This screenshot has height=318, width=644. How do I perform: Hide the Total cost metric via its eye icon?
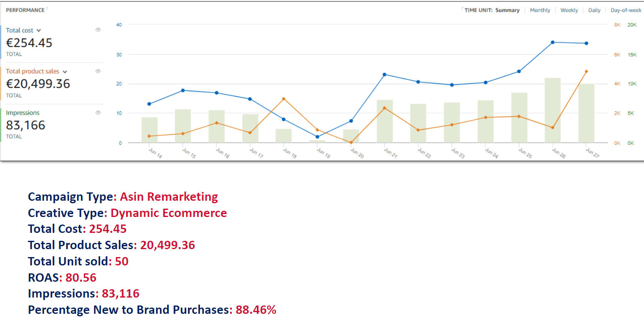pos(98,30)
